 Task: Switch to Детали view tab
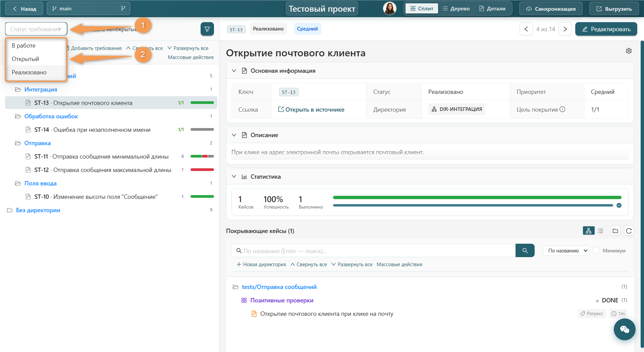tap(492, 9)
